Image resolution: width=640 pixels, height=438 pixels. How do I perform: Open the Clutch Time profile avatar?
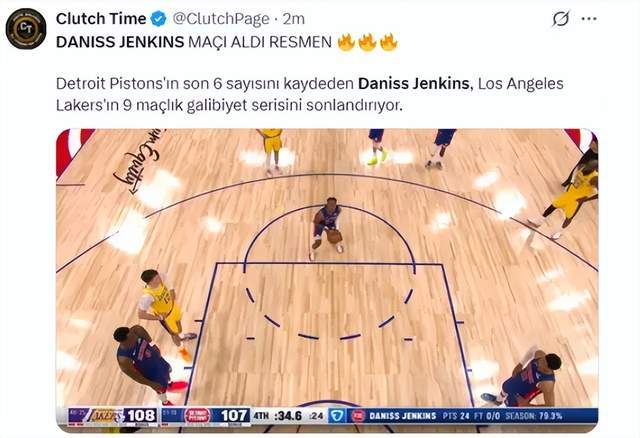(26, 29)
